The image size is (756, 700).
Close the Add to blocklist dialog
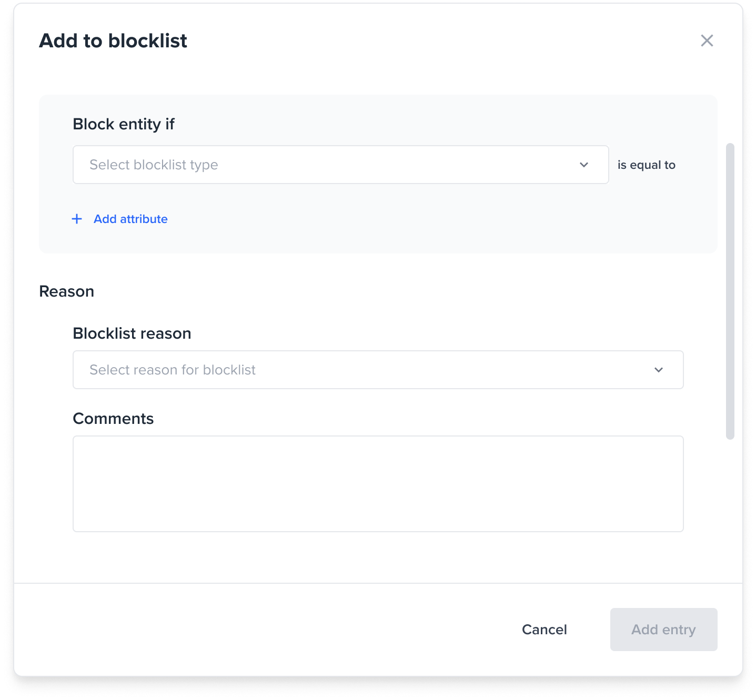point(707,40)
